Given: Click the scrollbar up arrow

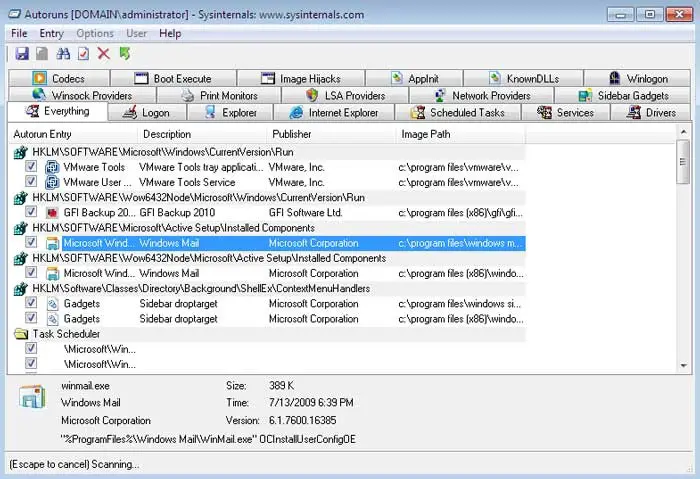Looking at the screenshot, I should pyautogui.click(x=683, y=132).
